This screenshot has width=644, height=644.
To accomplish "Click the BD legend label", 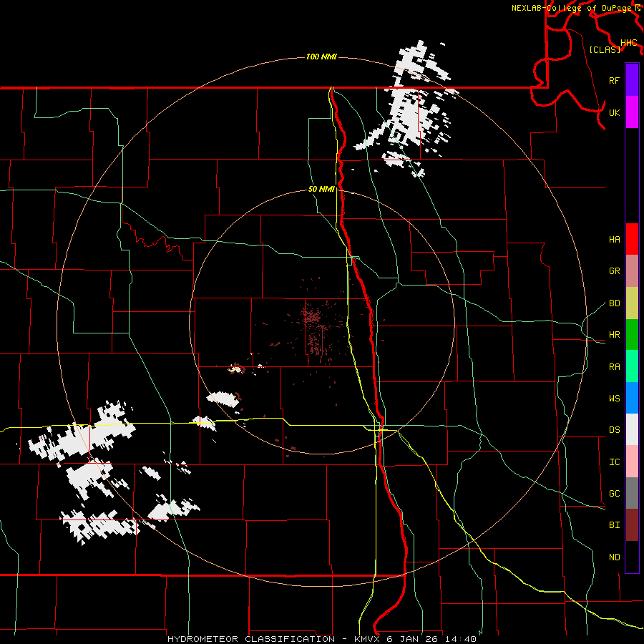I will (614, 303).
